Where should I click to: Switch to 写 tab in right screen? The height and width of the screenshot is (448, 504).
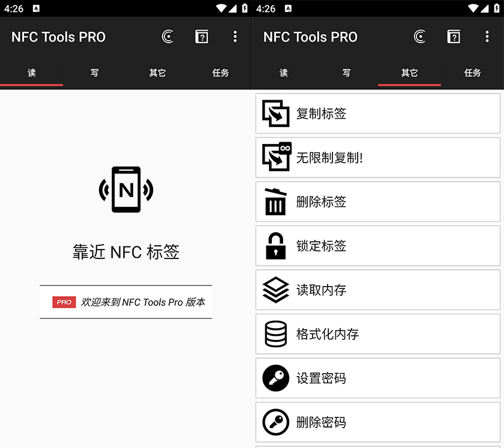347,73
